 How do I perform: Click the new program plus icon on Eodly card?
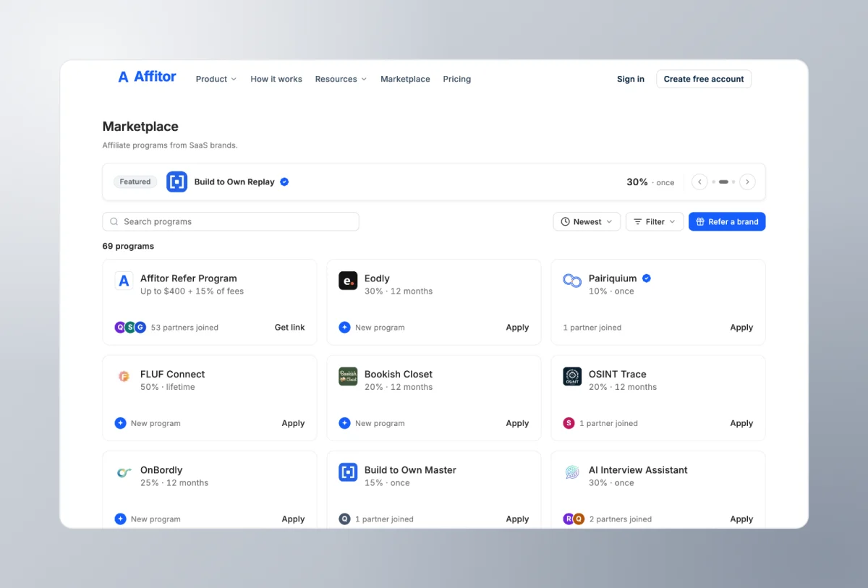(x=344, y=328)
